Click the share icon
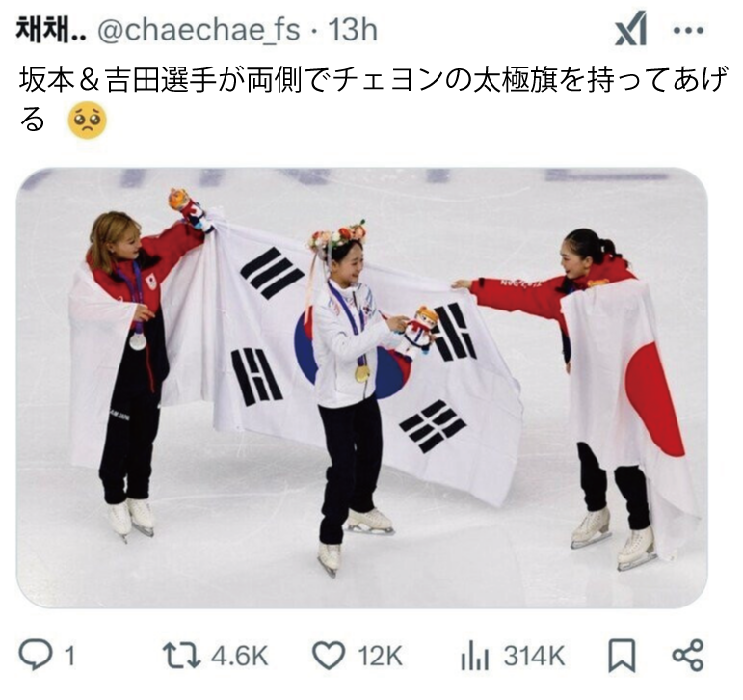The image size is (743, 700). (688, 656)
